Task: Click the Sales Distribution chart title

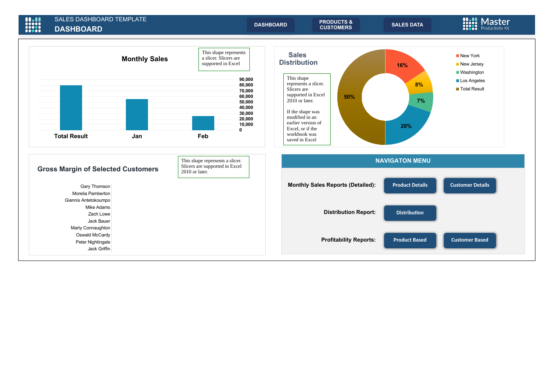Action: 298,59
